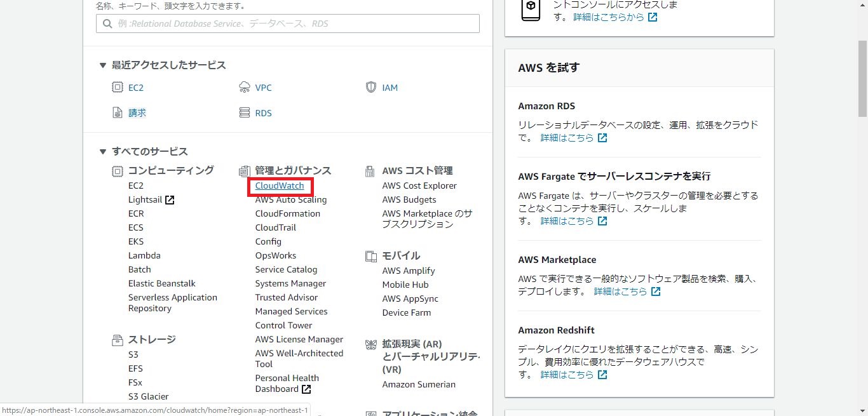This screenshot has height=416, width=868.
Task: Click the search magnifier icon in service search
Action: click(107, 24)
